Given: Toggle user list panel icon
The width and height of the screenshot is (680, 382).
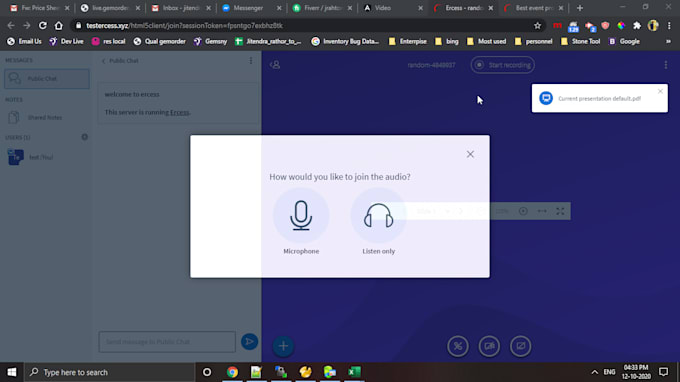Looking at the screenshot, I should pyautogui.click(x=275, y=65).
